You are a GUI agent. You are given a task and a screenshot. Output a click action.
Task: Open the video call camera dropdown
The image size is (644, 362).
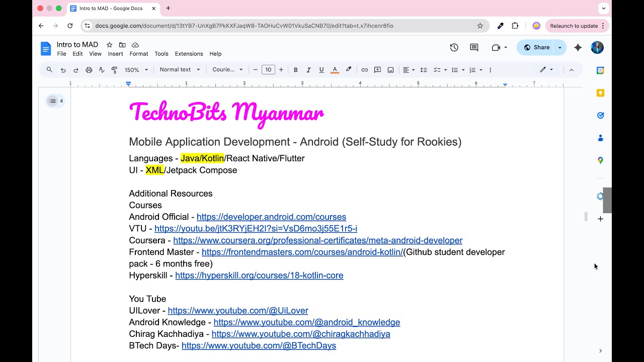click(x=500, y=47)
